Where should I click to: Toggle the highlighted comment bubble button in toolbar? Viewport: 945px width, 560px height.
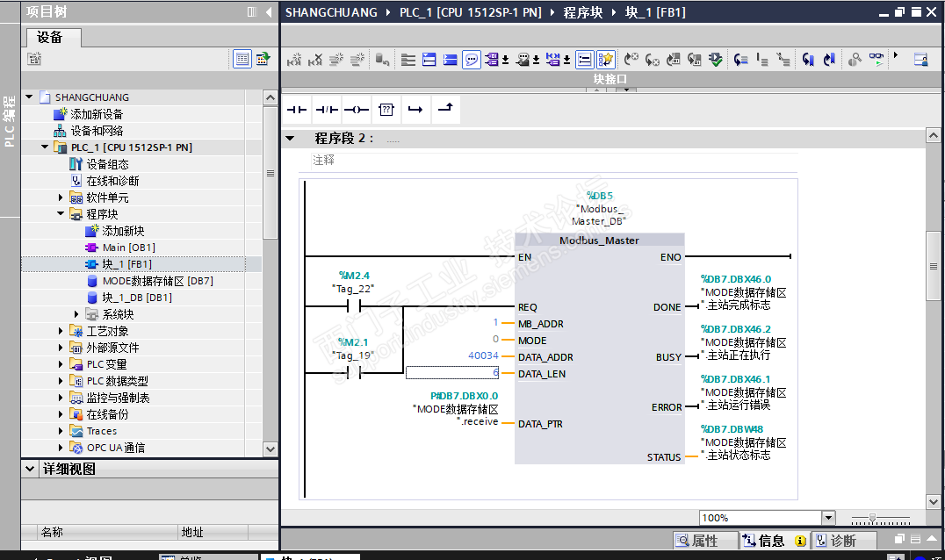(472, 60)
